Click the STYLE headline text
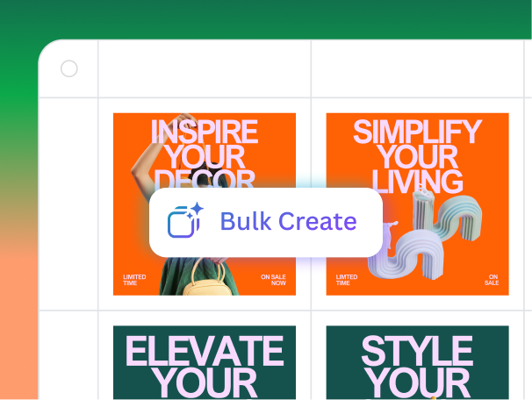 [417, 351]
